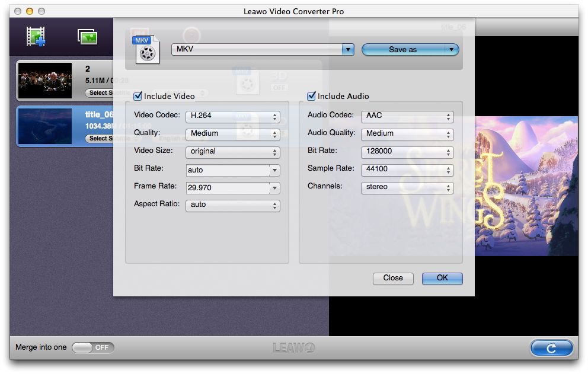Viewport: 588px width, 374px height.
Task: Switch the Merge into one toggle
Action: pos(93,347)
